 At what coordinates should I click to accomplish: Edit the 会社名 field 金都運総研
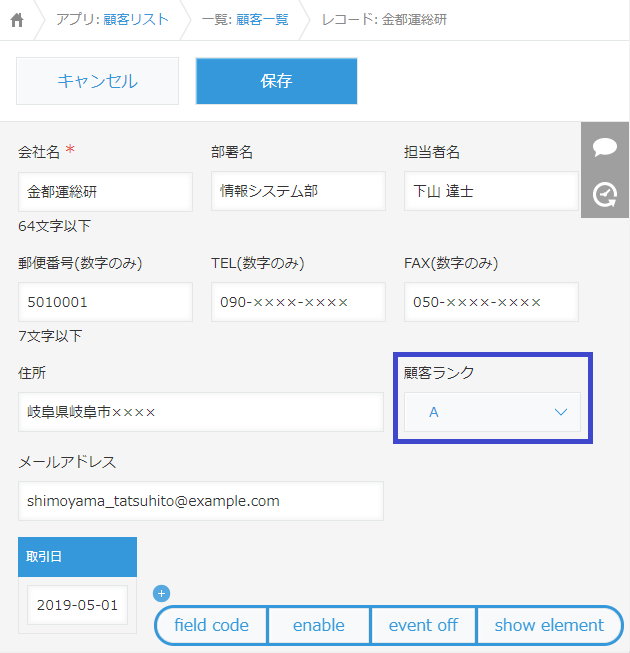(105, 192)
